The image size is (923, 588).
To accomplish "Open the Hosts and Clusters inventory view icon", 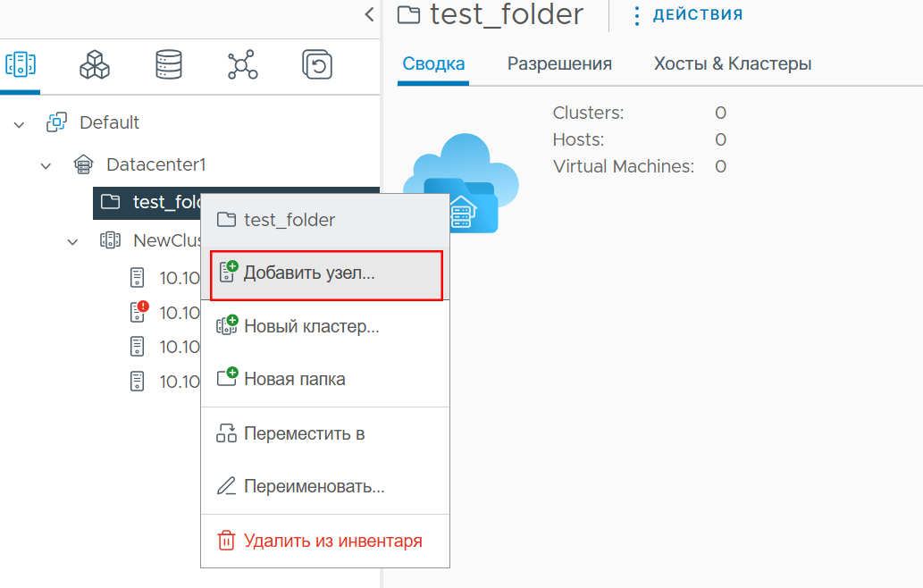I will tap(21, 64).
